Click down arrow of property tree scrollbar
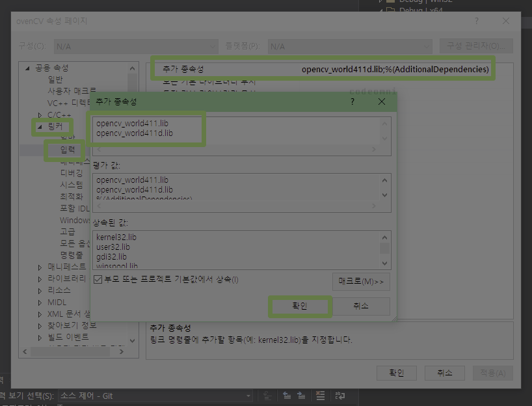The image size is (532, 406). (132, 340)
